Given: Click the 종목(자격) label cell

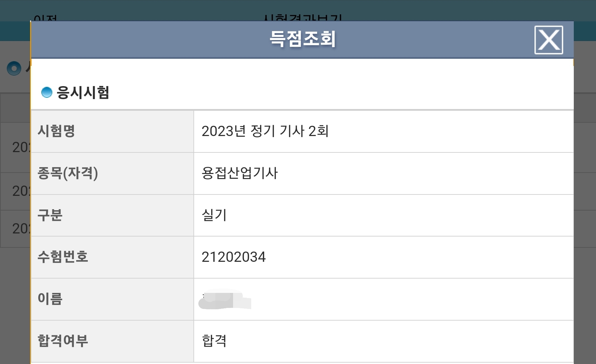Looking at the screenshot, I should coord(68,173).
